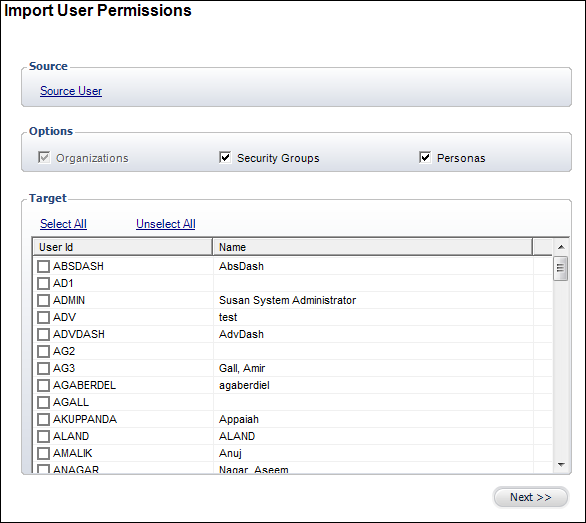
Task: Check the ADVDASH row checkbox
Action: pyautogui.click(x=43, y=335)
